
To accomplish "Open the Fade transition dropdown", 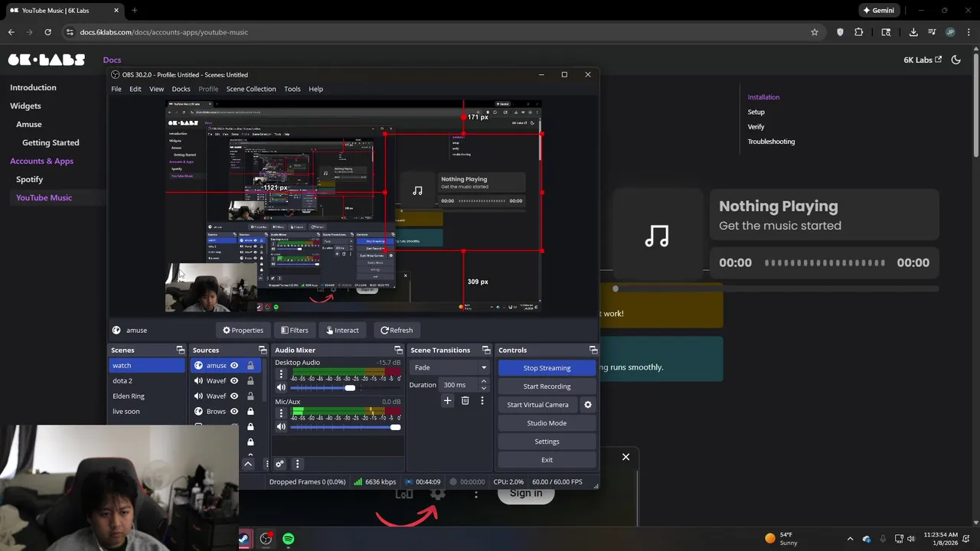I will click(449, 367).
